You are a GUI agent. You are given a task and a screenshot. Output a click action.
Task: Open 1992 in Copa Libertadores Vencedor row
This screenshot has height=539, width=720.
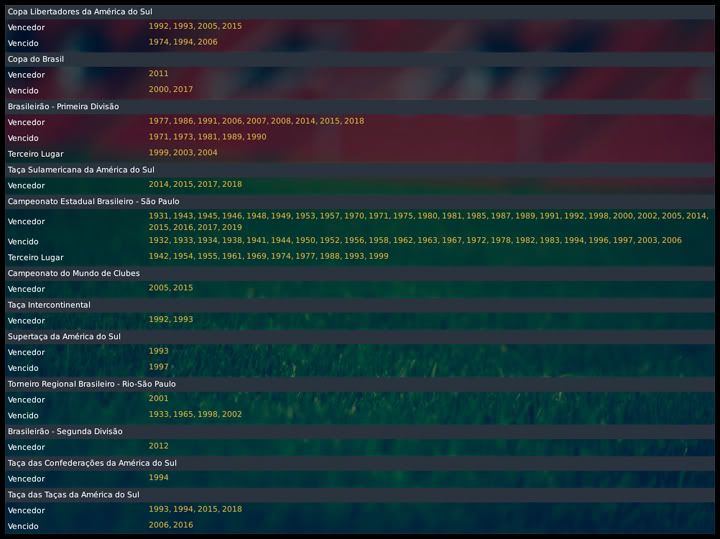pos(158,26)
